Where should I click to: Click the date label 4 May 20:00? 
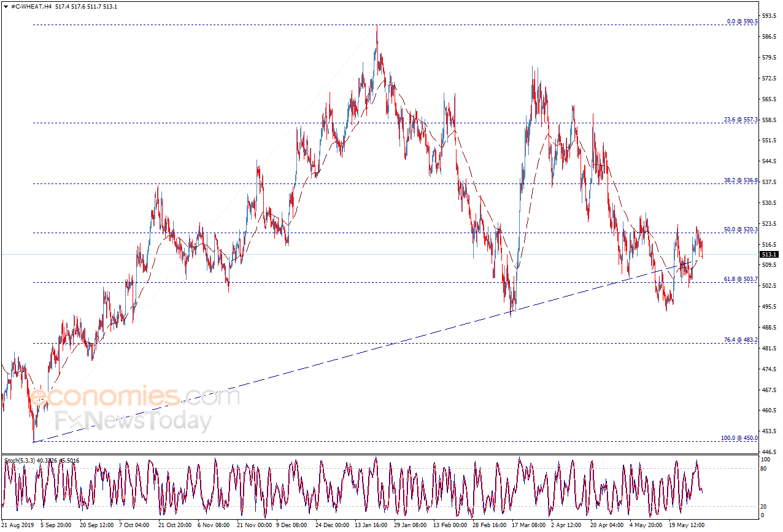coord(646,525)
